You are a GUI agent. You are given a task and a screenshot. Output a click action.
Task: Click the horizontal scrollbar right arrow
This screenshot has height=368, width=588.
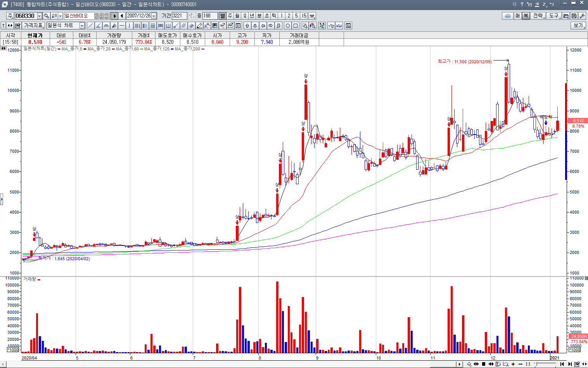click(x=460, y=364)
